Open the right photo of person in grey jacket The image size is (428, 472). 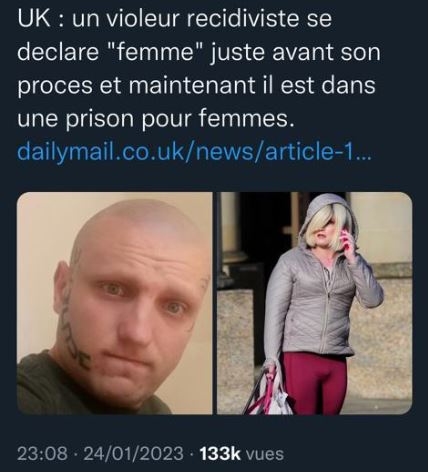[x=315, y=303]
